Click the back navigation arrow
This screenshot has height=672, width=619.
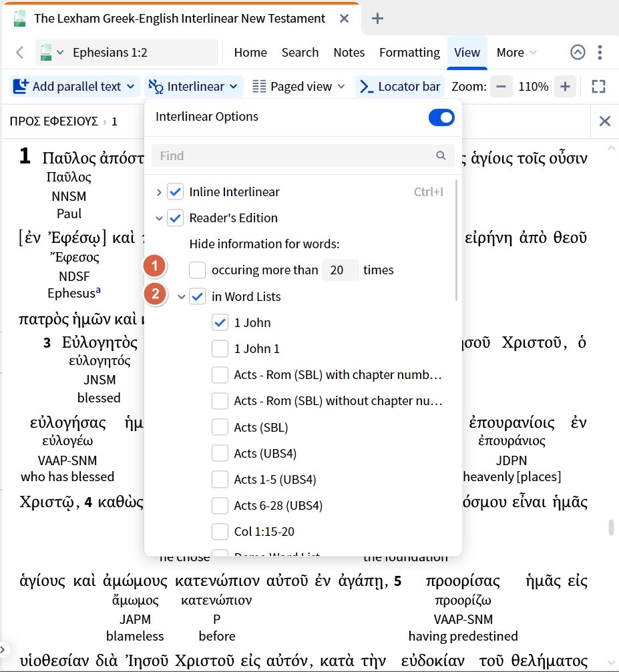click(19, 52)
